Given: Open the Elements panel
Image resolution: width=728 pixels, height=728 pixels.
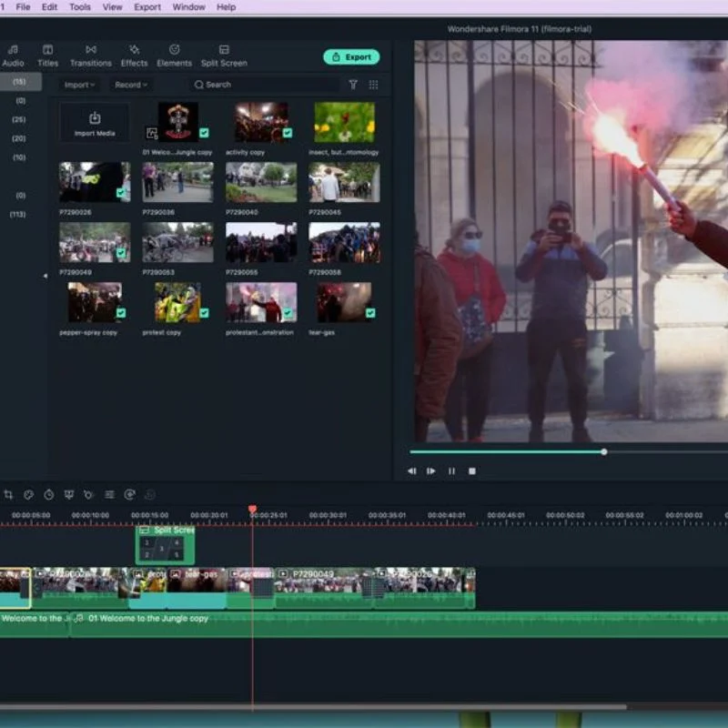Looking at the screenshot, I should (174, 56).
